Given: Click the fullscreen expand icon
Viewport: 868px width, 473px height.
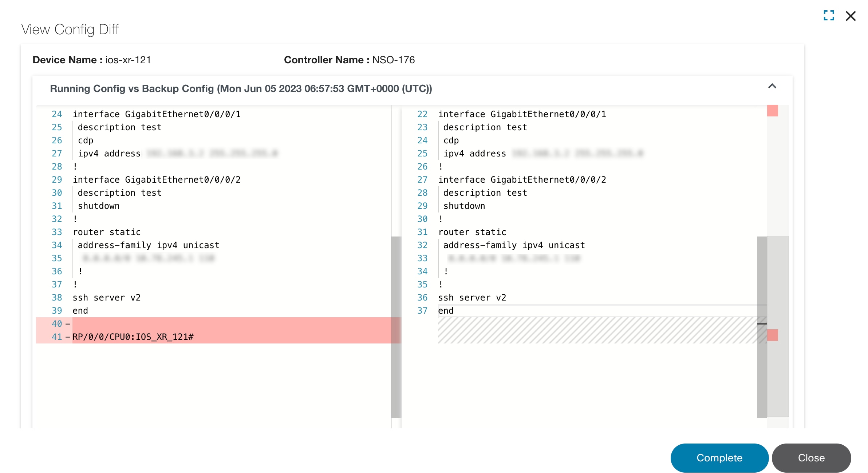Looking at the screenshot, I should (829, 15).
